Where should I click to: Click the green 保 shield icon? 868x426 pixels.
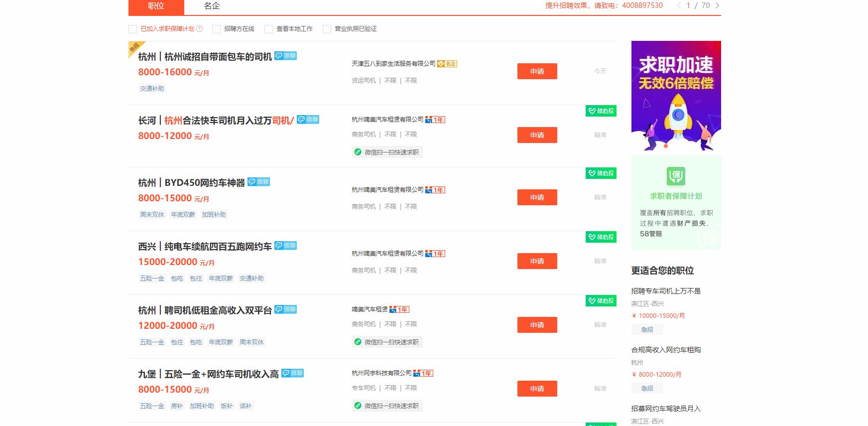coord(676,176)
